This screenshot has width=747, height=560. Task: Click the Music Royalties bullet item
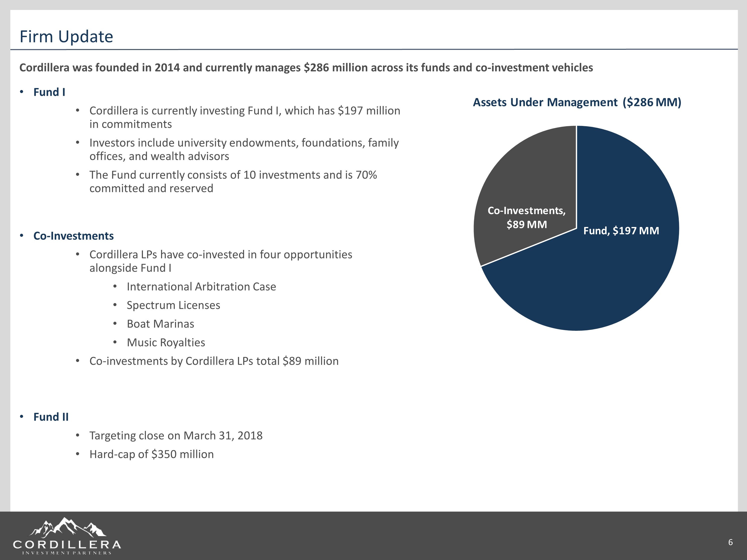[166, 342]
